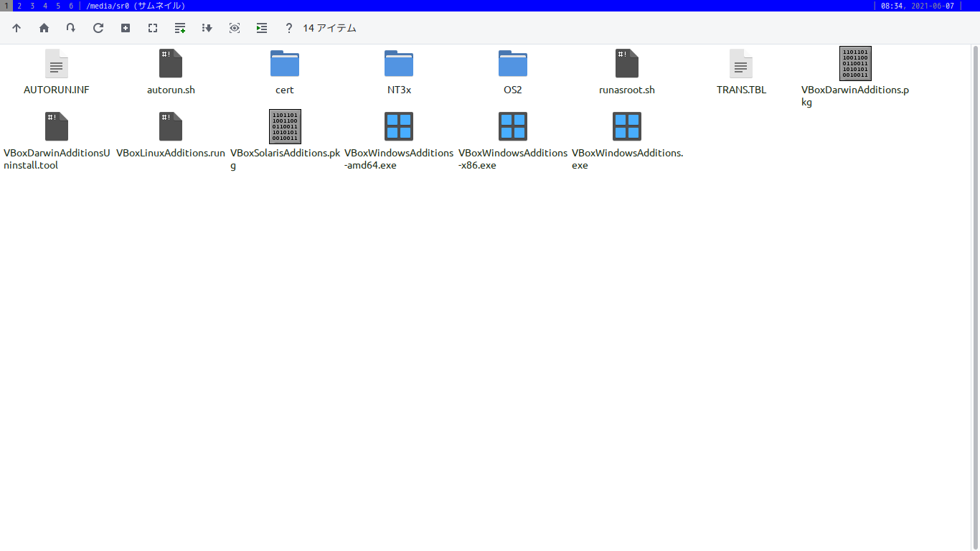The height and width of the screenshot is (551, 980).
Task: Click the vertical scrollbar on the right edge
Action: [976, 297]
